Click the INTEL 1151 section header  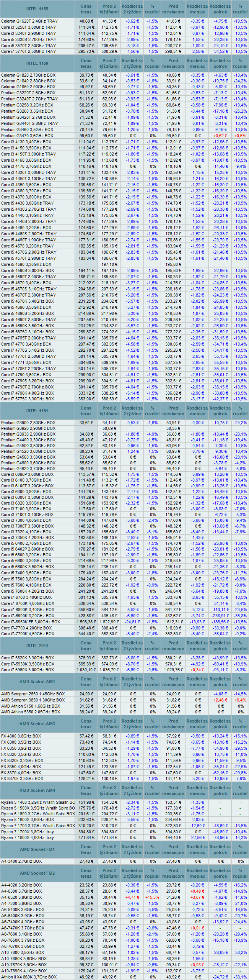click(x=37, y=411)
